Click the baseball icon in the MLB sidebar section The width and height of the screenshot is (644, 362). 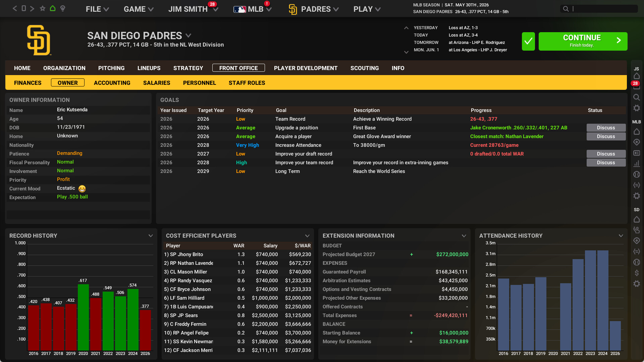point(637,174)
